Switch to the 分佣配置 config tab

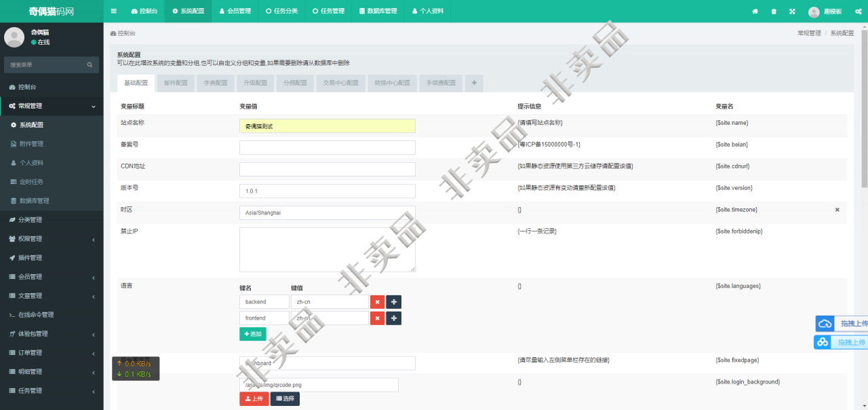pyautogui.click(x=295, y=83)
